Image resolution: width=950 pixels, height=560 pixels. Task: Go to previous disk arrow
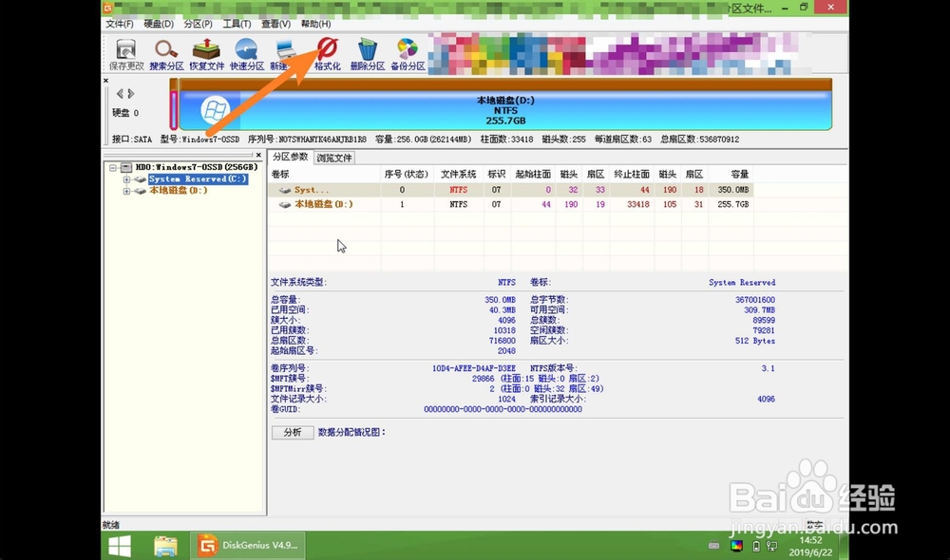coord(120,93)
